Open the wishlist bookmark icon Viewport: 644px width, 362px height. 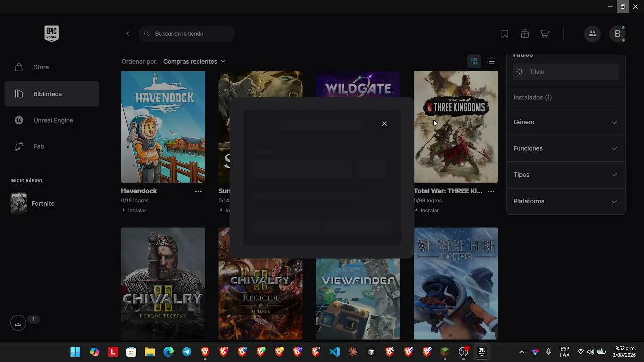pos(505,34)
